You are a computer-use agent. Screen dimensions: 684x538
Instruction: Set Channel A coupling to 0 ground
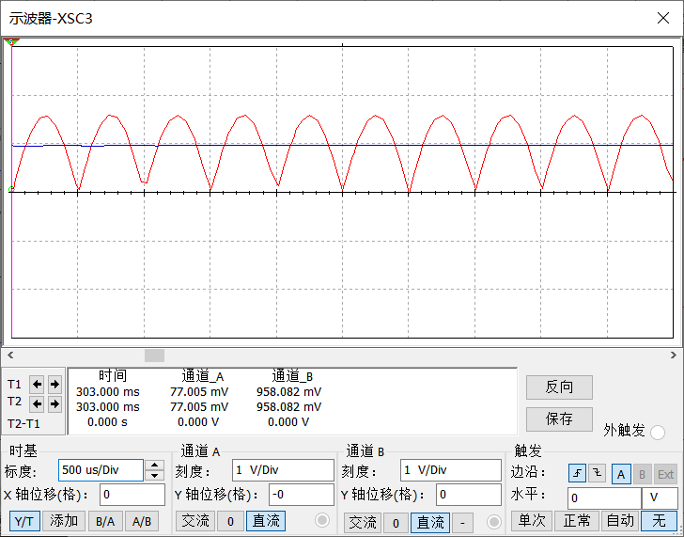click(230, 521)
